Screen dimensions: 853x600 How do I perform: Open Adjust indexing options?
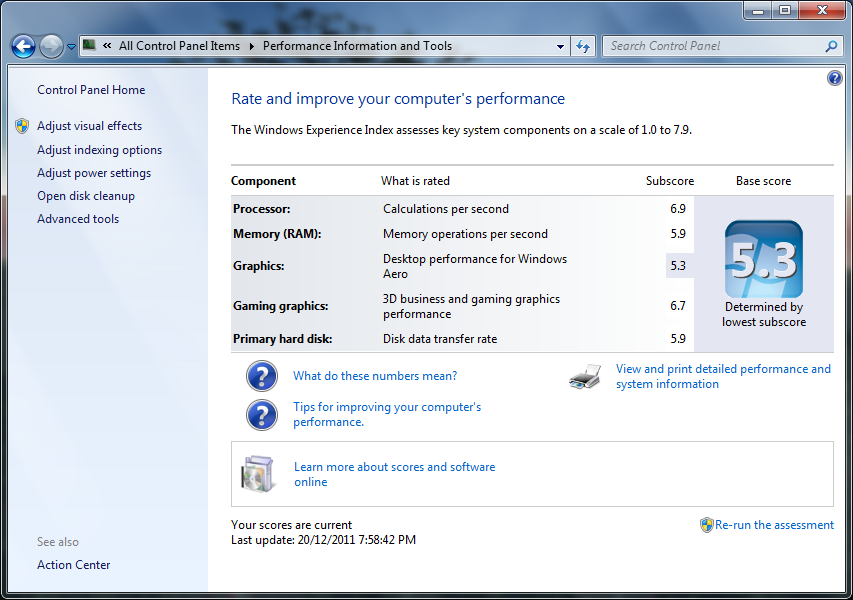[100, 150]
